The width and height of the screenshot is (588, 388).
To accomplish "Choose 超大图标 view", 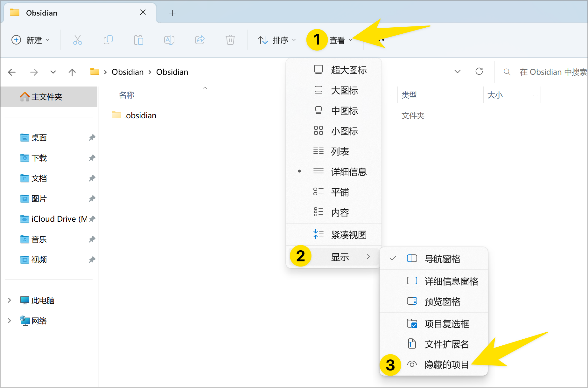I will point(334,70).
